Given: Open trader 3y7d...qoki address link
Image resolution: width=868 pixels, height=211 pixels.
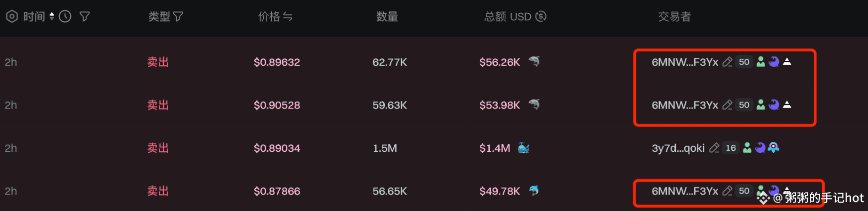Looking at the screenshot, I should pos(678,148).
